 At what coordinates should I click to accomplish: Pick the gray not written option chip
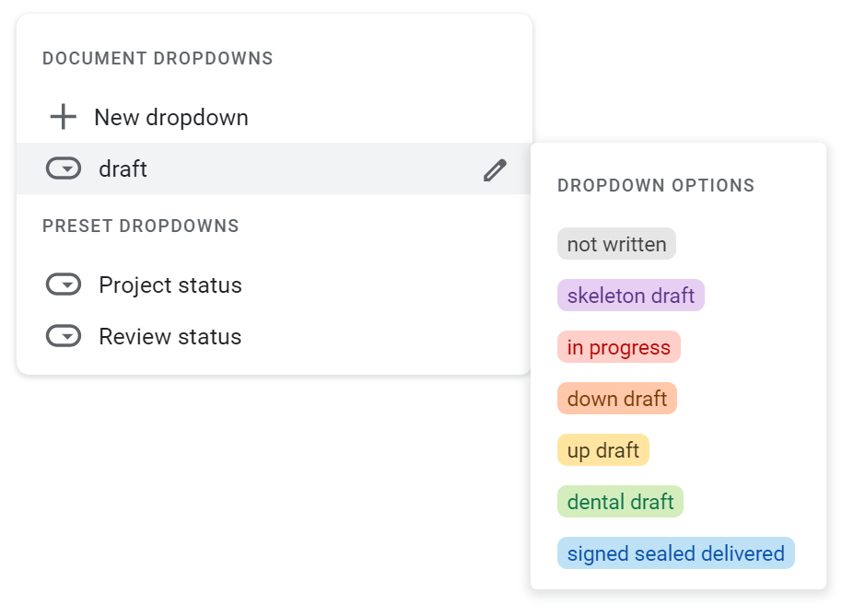(x=616, y=244)
